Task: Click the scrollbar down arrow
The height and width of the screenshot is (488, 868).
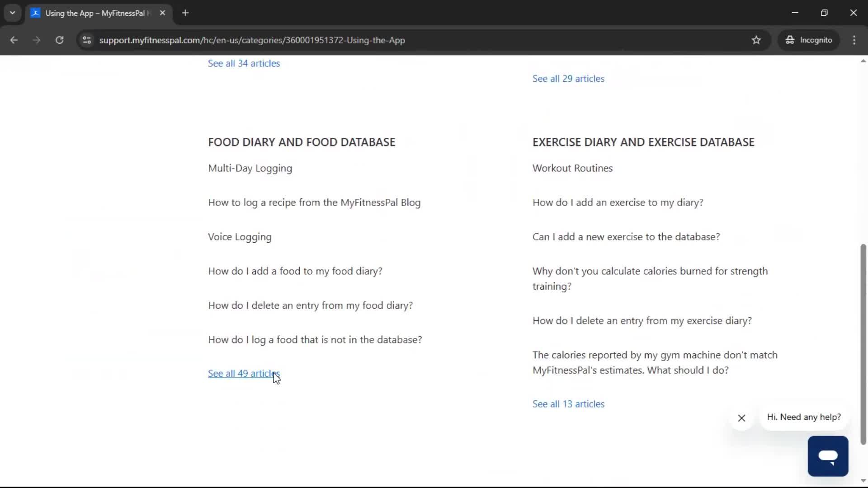Action: click(863, 481)
